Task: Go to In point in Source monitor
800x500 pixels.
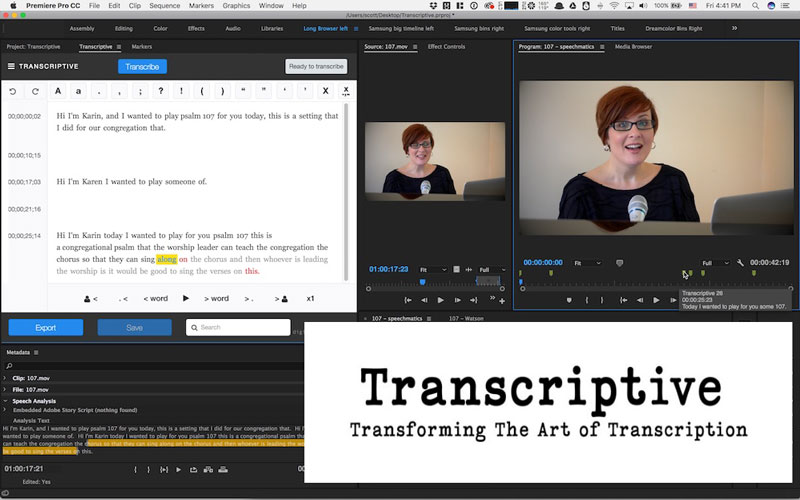Action: click(x=408, y=301)
